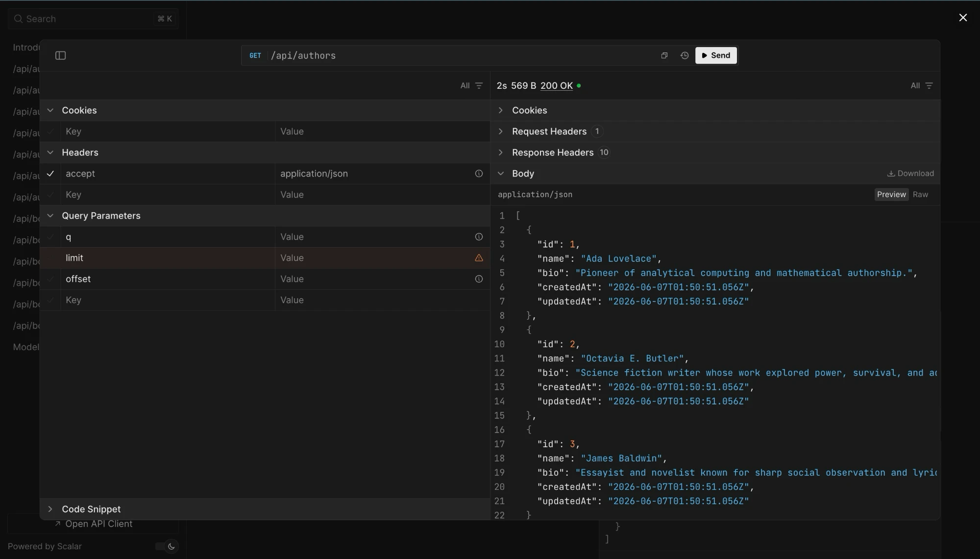This screenshot has width=980, height=559.
Task: Click the copy URL icon
Action: pos(664,55)
